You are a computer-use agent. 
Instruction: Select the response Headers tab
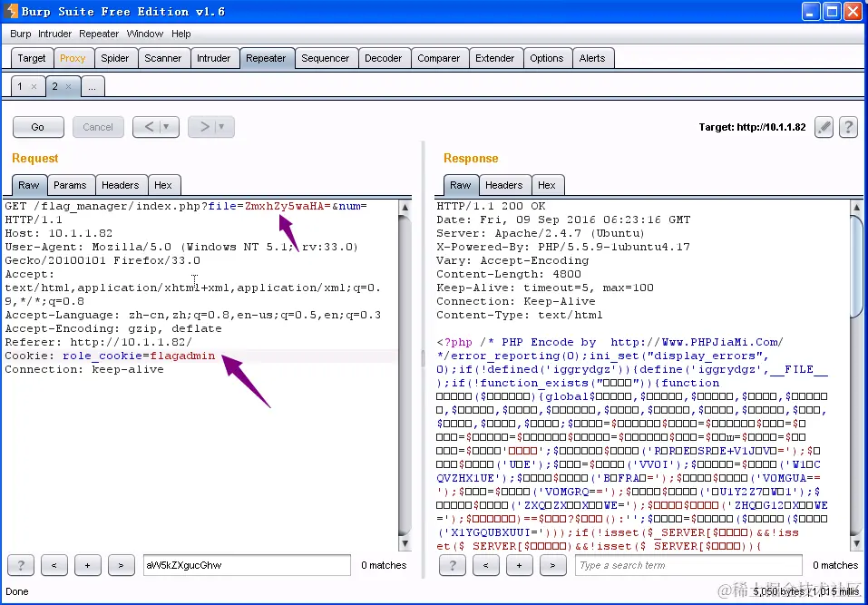point(503,185)
